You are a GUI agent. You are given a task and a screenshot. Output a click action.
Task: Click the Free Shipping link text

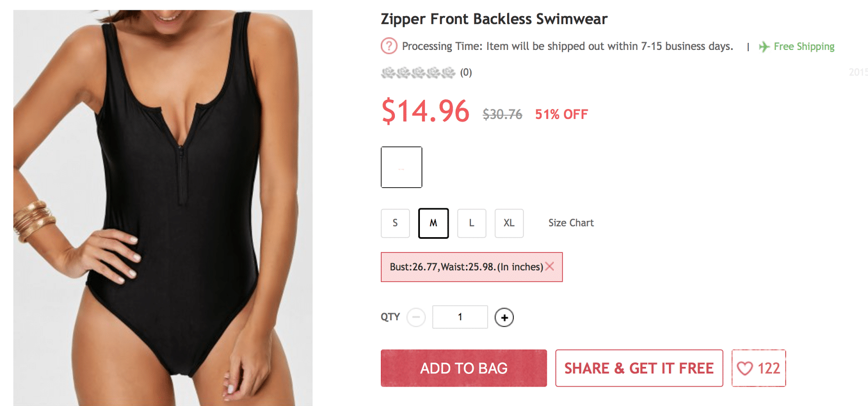pos(804,47)
